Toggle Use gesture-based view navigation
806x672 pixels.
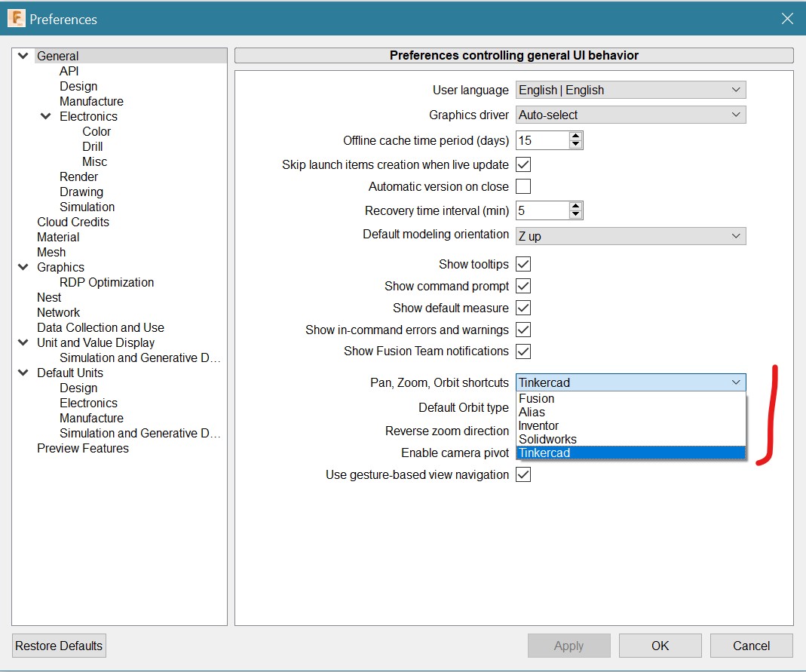523,474
